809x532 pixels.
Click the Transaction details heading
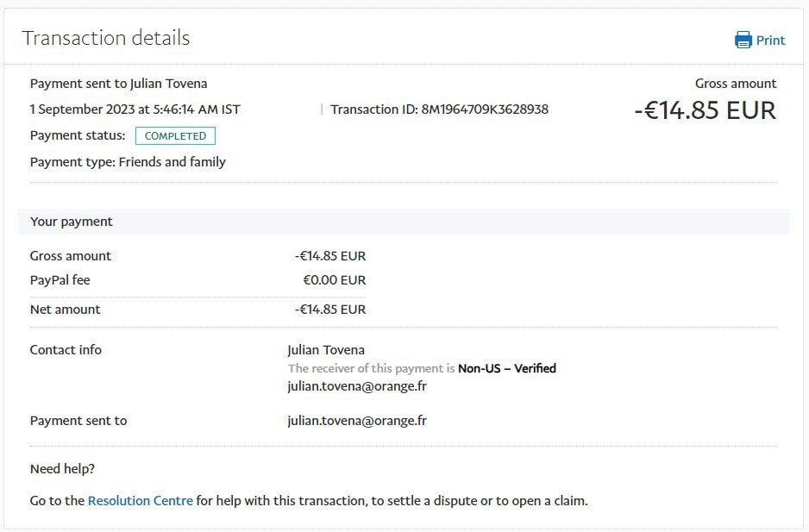[x=106, y=38]
